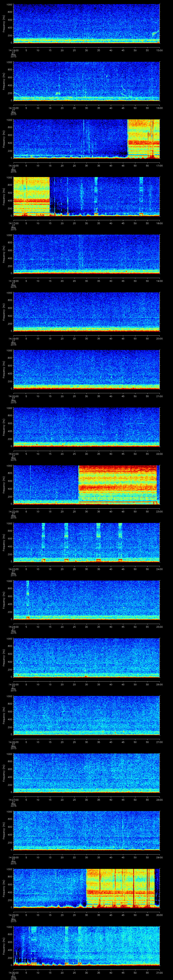Open the spectrogram for minute 14:25:00
Image resolution: width=173 pixels, height=980 pixels.
click(86, 657)
